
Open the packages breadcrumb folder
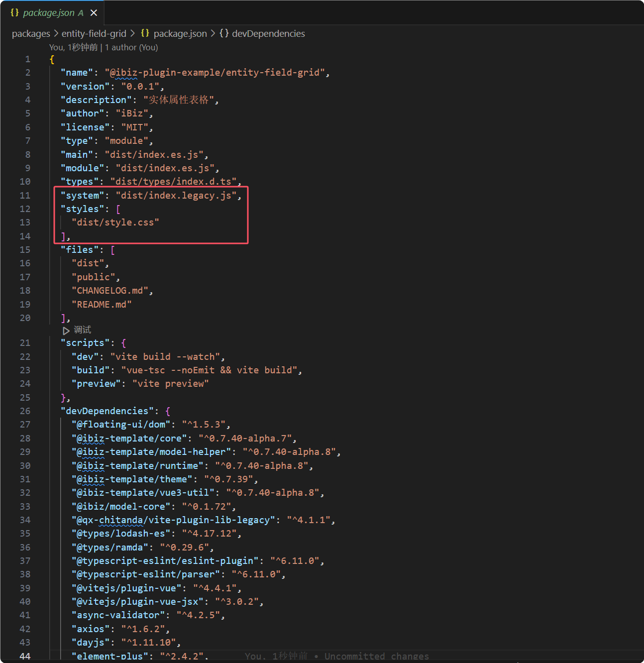pos(31,34)
